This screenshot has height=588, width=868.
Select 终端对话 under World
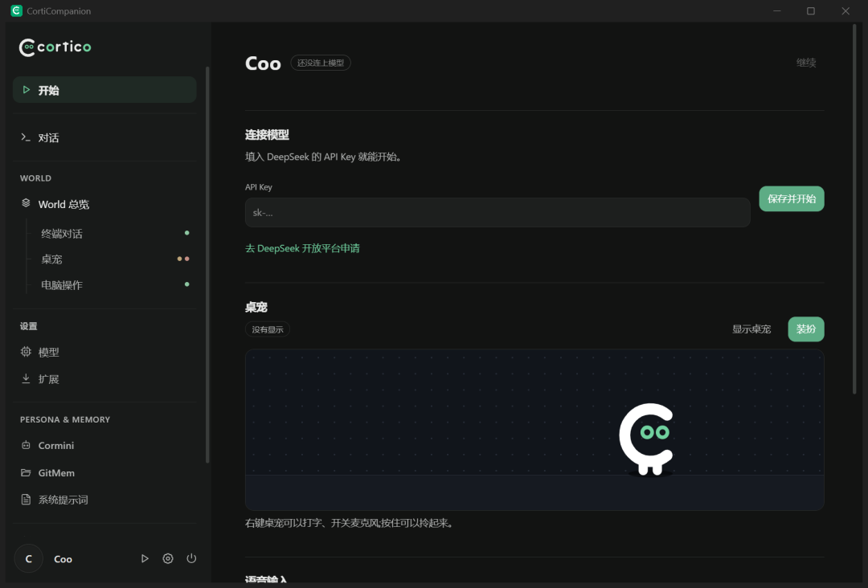(112, 234)
